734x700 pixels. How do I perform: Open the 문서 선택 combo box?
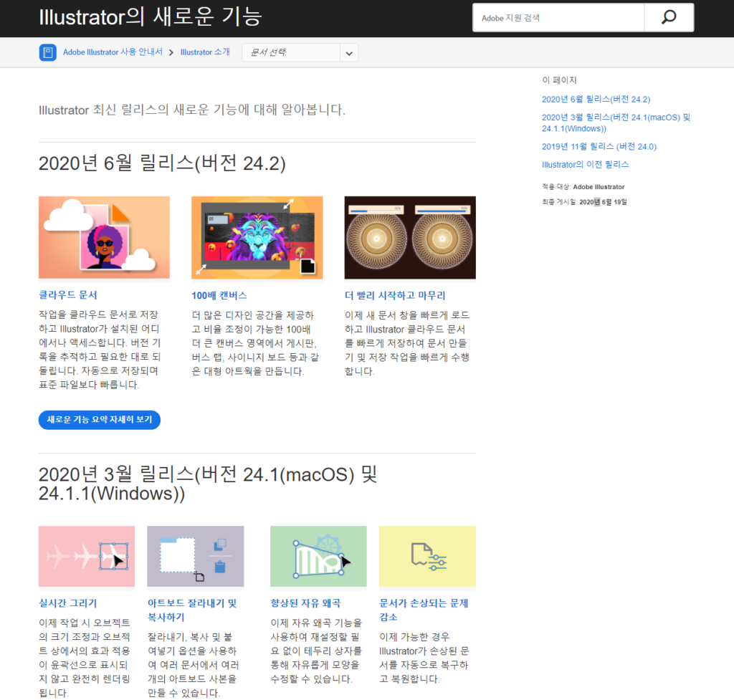coord(292,53)
